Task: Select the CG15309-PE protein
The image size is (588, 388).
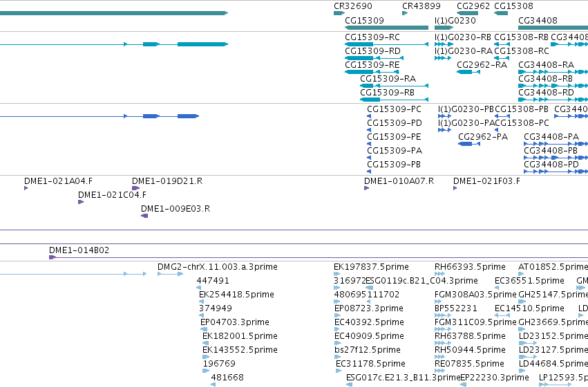Action: [369, 144]
